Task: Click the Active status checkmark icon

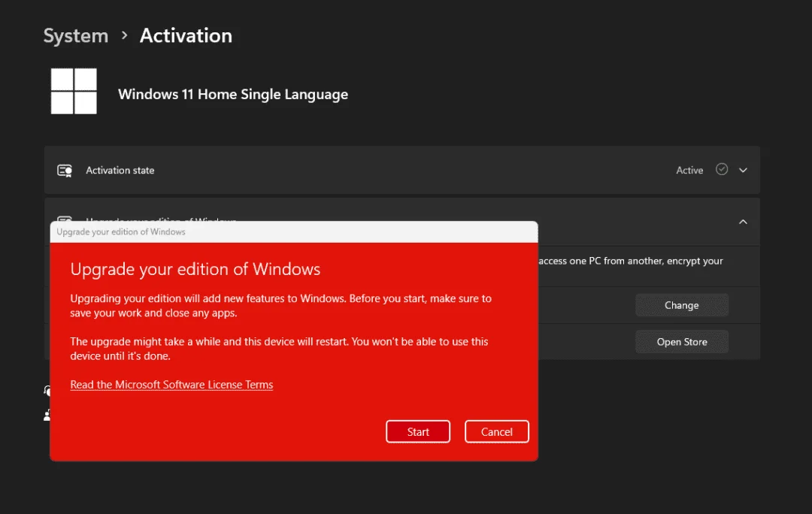Action: [721, 169]
